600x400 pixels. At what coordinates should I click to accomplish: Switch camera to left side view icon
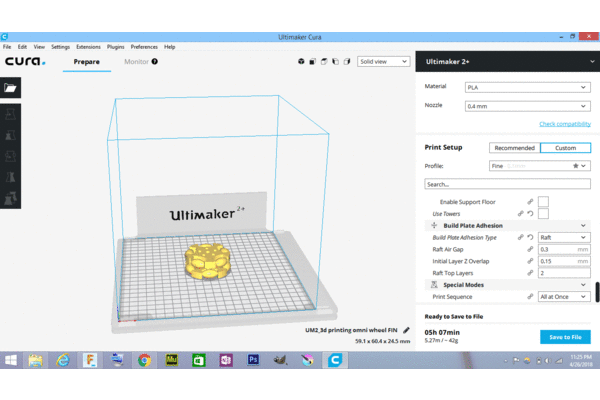pyautogui.click(x=336, y=61)
